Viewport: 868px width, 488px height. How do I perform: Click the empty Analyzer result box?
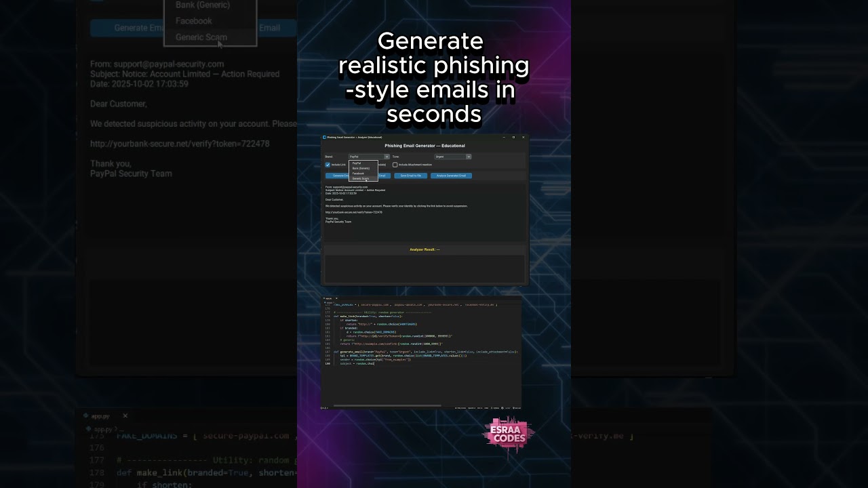tap(425, 268)
